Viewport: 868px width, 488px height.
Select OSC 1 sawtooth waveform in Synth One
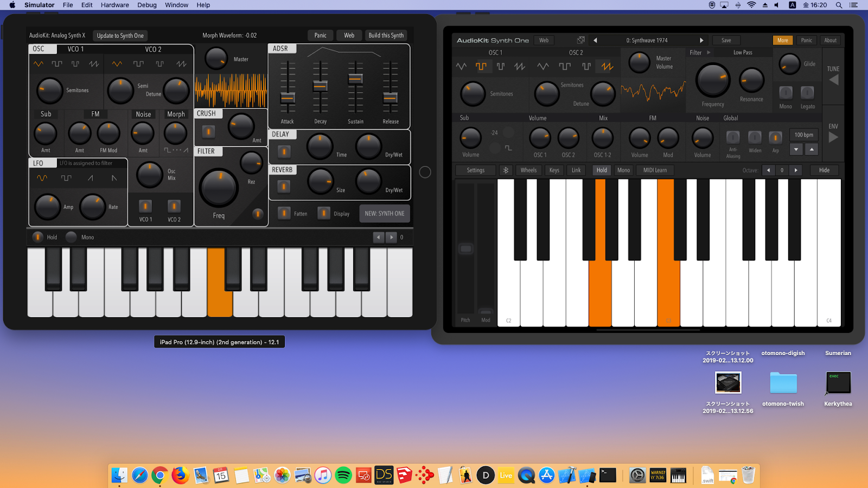coord(520,66)
